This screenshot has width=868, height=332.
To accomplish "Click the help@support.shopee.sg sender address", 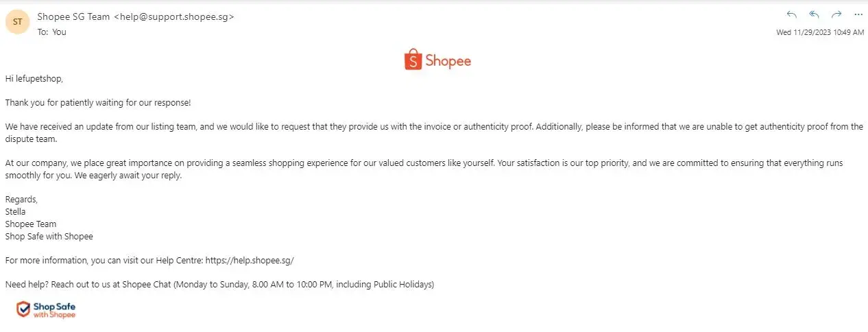I will 174,16.
